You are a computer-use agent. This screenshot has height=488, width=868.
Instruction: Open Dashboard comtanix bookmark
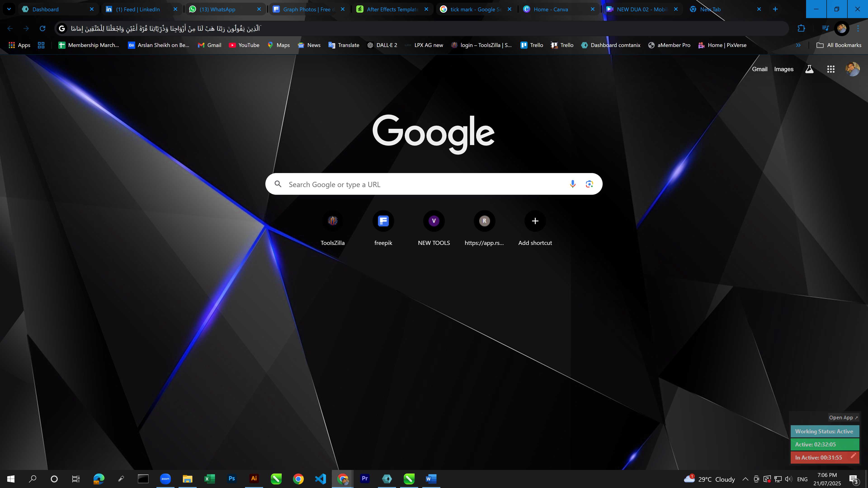pos(611,45)
